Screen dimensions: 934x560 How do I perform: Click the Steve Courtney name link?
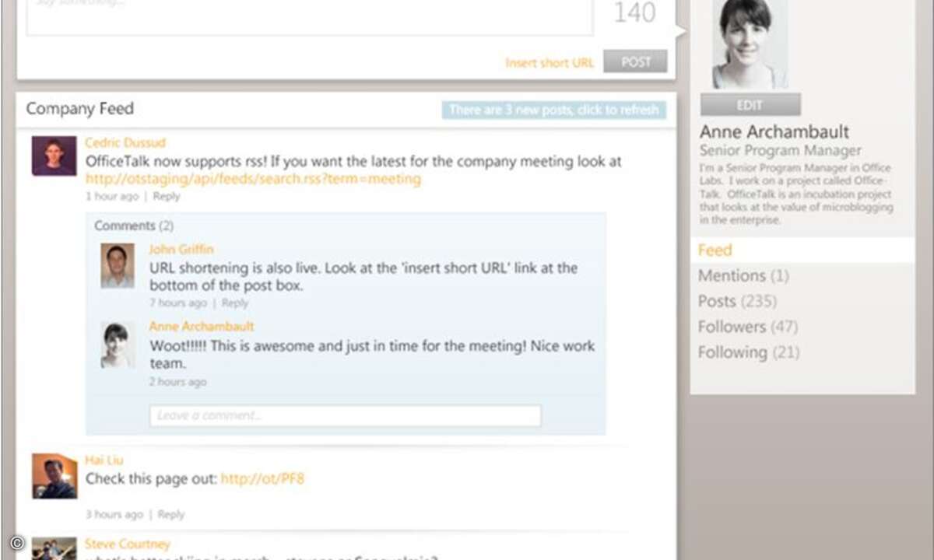coord(127,544)
